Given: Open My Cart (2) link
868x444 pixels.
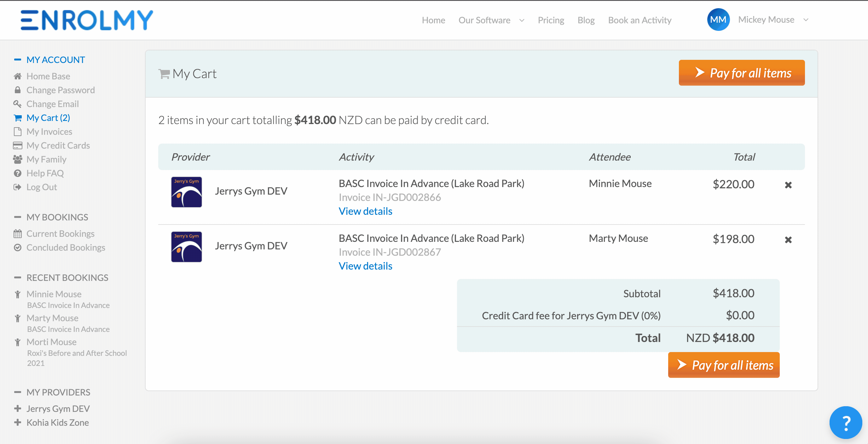Looking at the screenshot, I should coord(48,118).
